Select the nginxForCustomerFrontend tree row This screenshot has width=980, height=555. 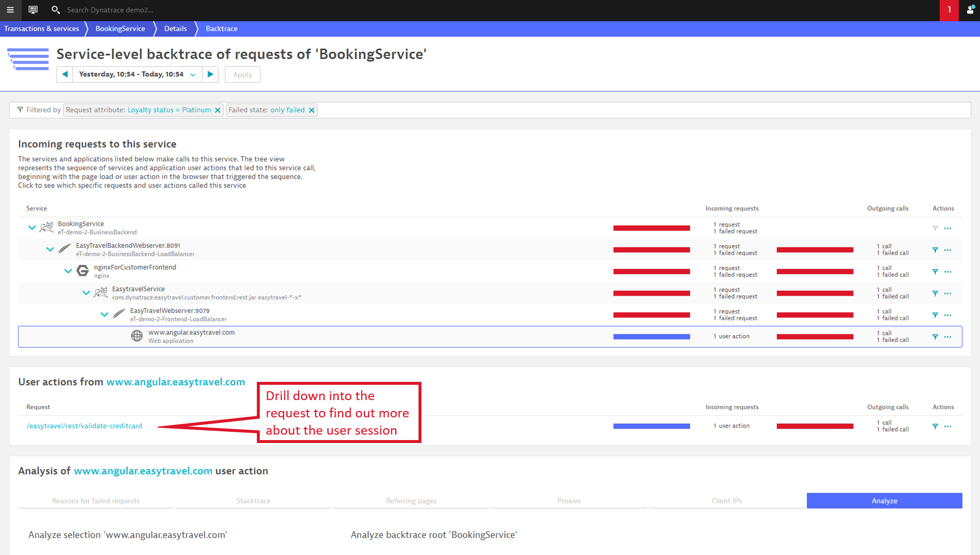pyautogui.click(x=490, y=271)
